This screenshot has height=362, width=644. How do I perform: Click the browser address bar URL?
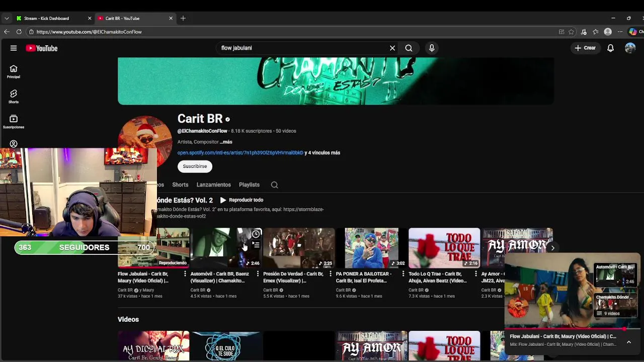coord(89,32)
